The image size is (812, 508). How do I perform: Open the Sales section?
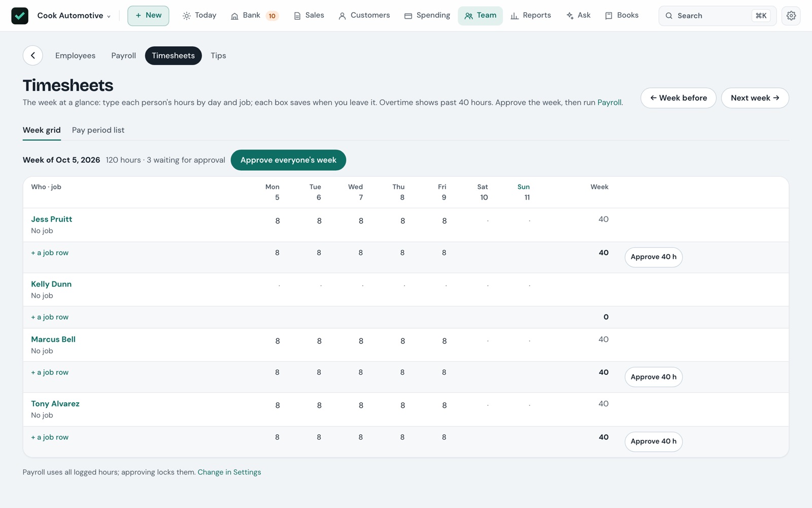point(309,16)
